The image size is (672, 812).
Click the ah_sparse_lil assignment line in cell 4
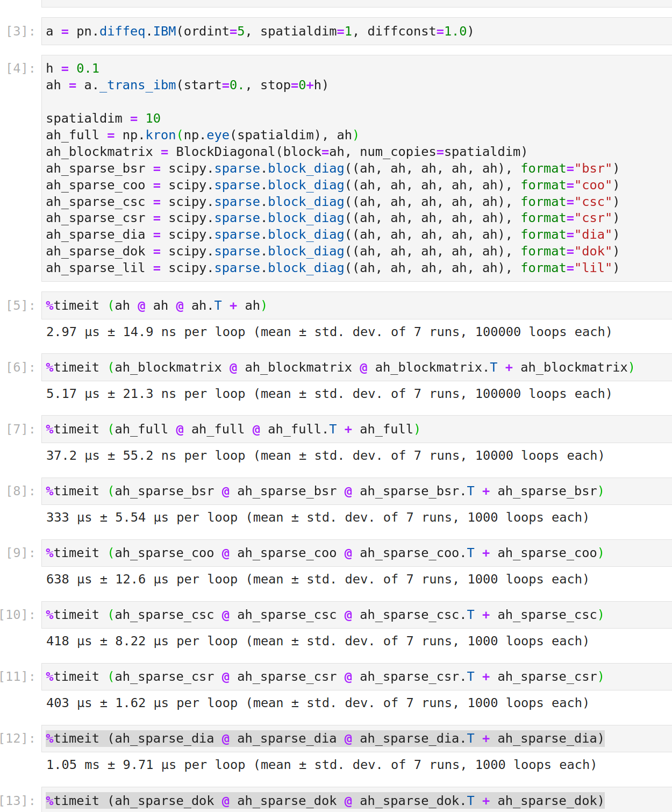click(x=333, y=268)
